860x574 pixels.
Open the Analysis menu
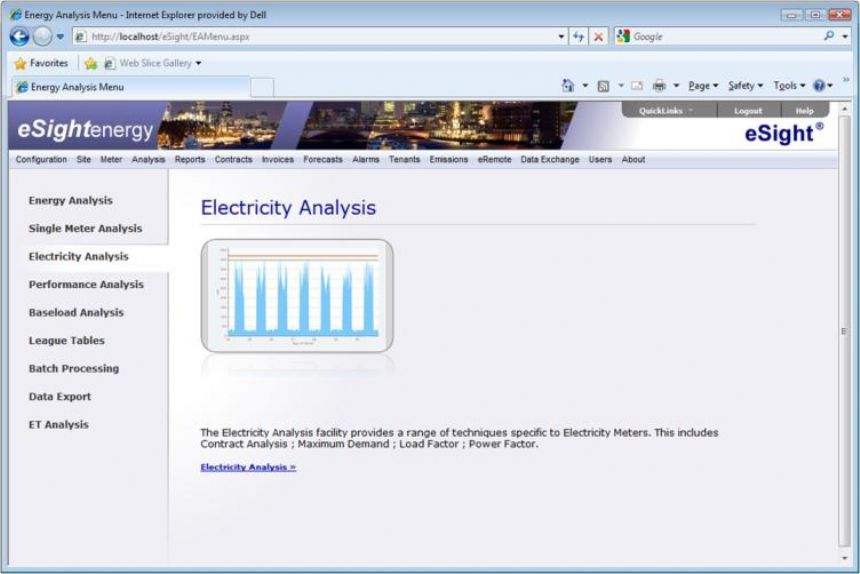pos(148,160)
